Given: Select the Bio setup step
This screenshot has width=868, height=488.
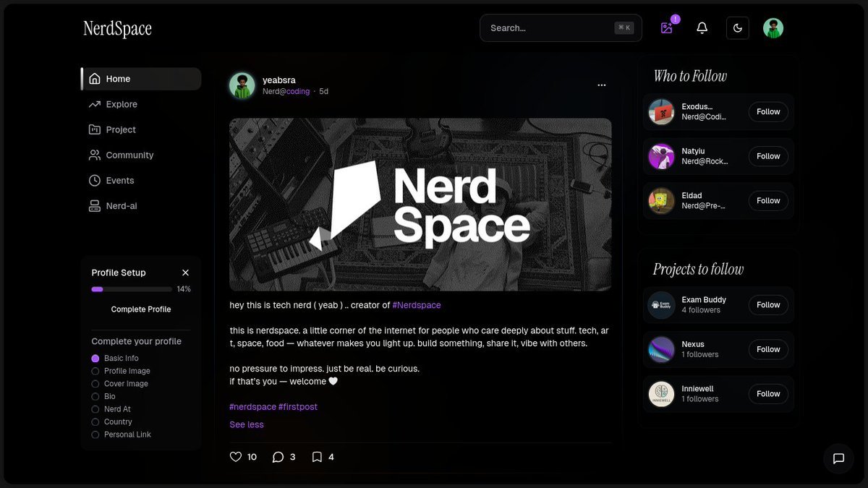Looking at the screenshot, I should point(109,396).
